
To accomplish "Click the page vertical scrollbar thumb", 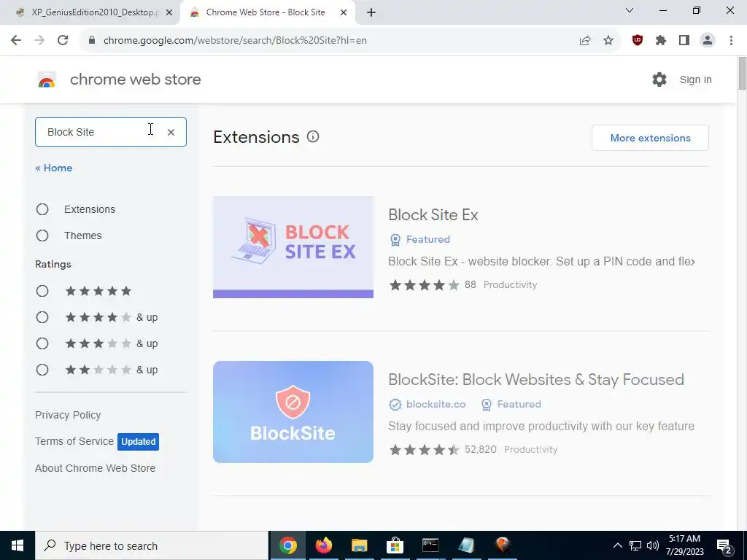I will (742, 72).
